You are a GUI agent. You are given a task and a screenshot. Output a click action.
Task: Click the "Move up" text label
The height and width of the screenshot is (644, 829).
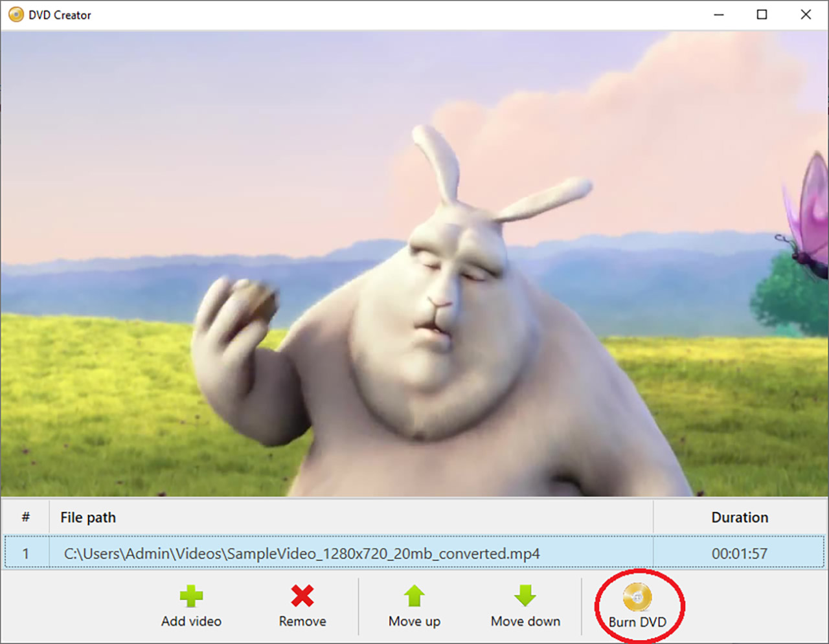414,621
